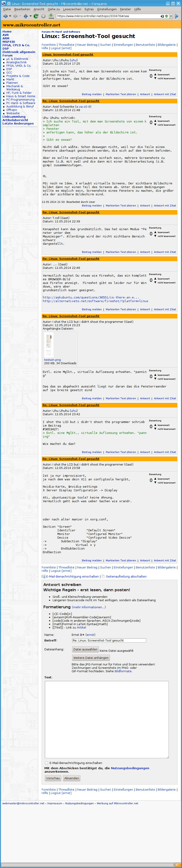Open the Nutzungsbedingungen link above the Vorschau button
182x868 pixels.
click(x=130, y=769)
